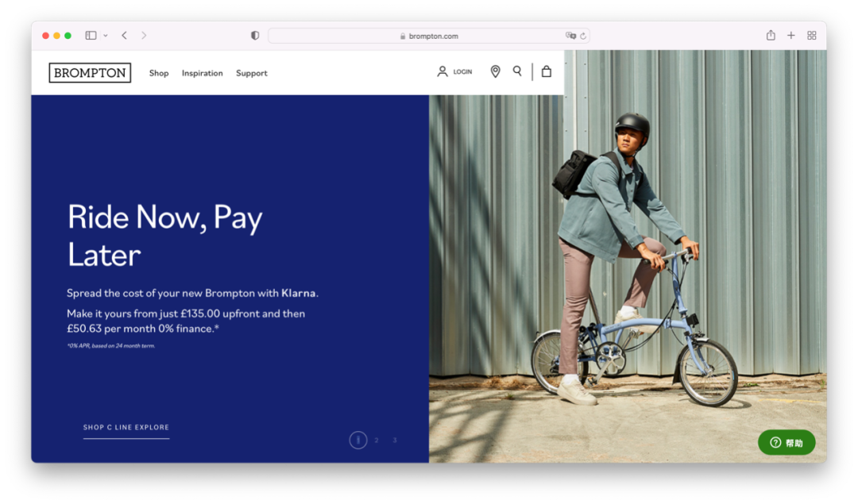The height and width of the screenshot is (504, 858).
Task: Go to carousel slide 2
Action: coord(377,440)
